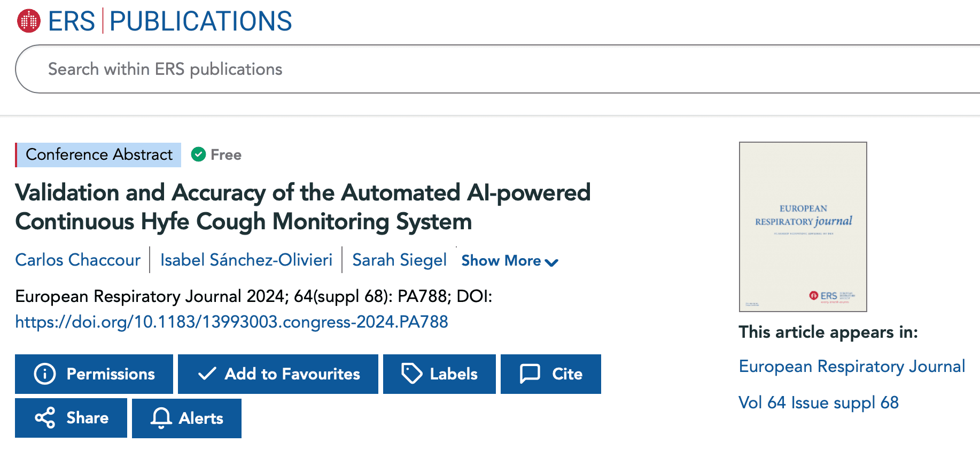The image size is (980, 450).
Task: Open the Cite dialog
Action: pos(551,374)
